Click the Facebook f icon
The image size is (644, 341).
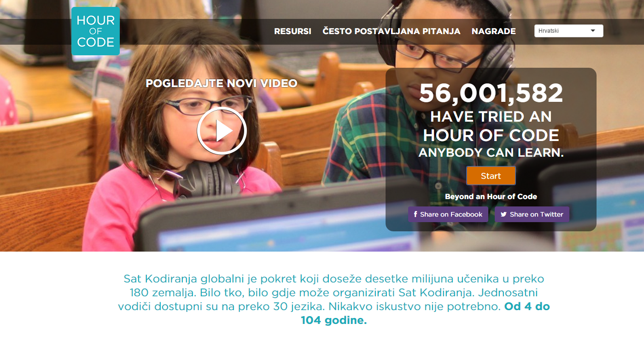[416, 214]
